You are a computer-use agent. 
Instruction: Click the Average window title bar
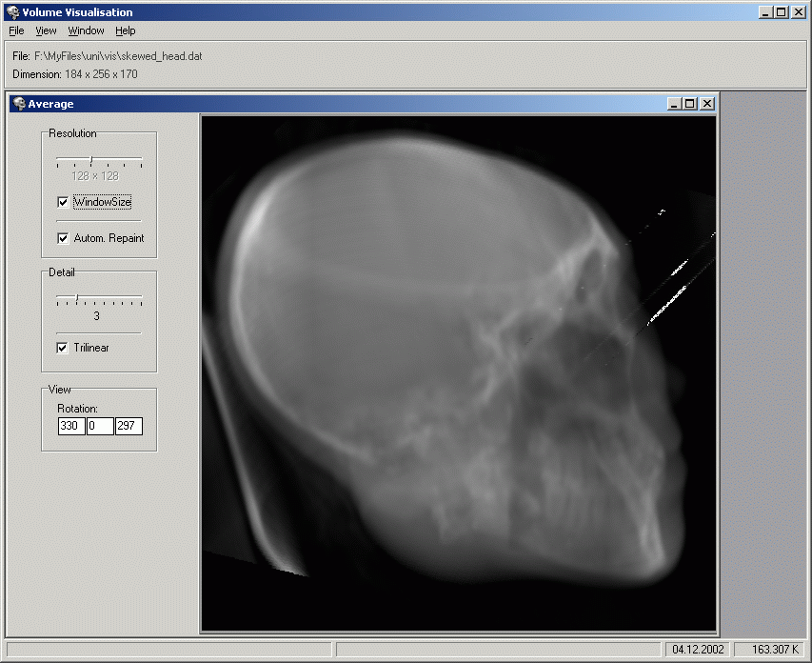click(x=363, y=104)
